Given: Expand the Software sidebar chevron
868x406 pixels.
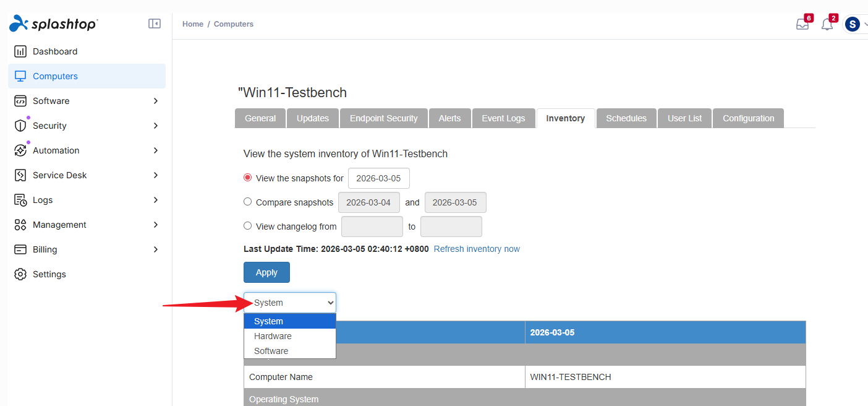Looking at the screenshot, I should [x=156, y=101].
